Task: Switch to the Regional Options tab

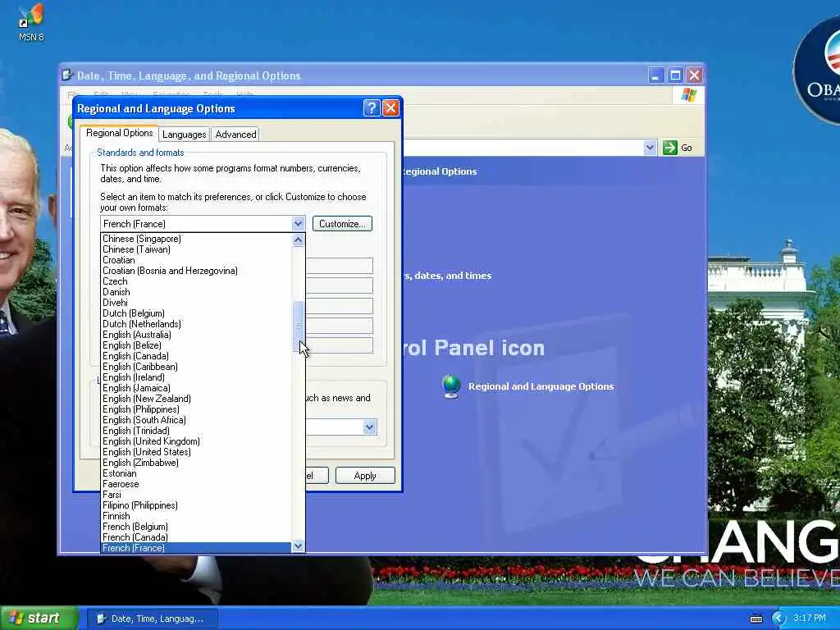Action: pyautogui.click(x=119, y=133)
